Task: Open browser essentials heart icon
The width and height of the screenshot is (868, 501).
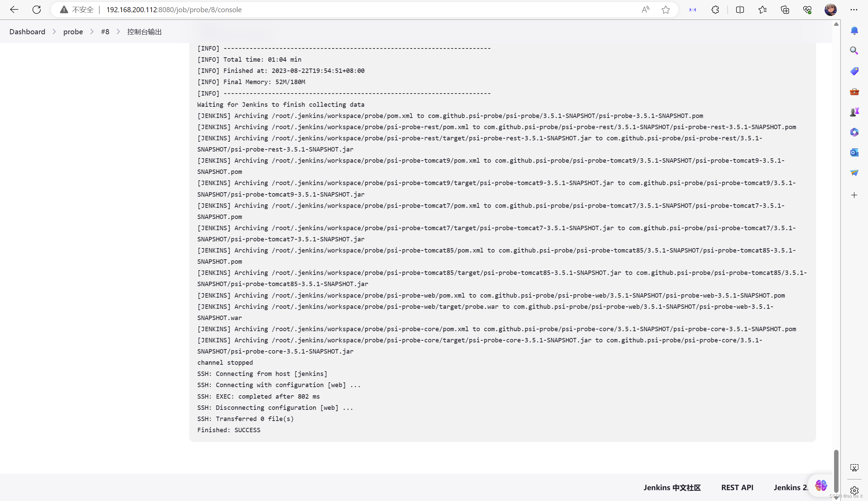Action: tap(807, 9)
